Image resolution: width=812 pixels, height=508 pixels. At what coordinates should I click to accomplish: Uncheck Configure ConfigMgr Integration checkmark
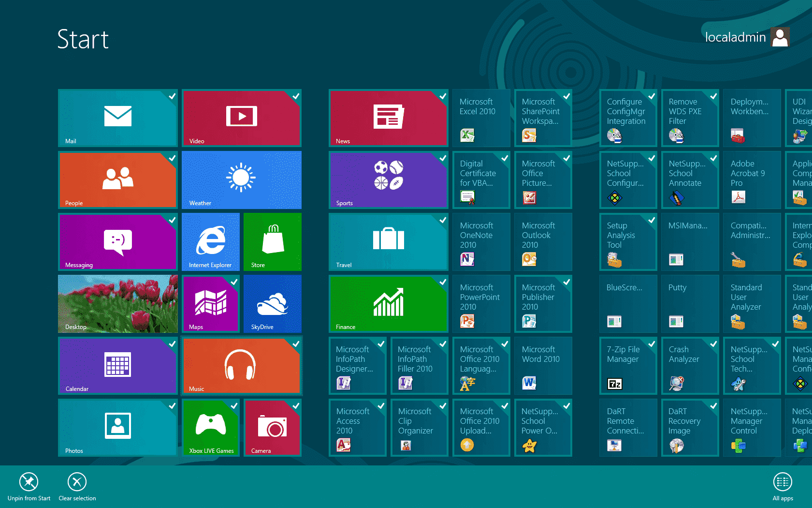click(652, 96)
